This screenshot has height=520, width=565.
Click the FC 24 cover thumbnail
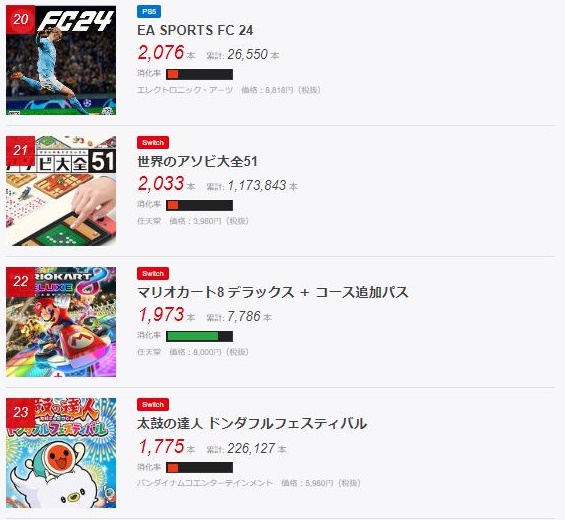point(61,60)
